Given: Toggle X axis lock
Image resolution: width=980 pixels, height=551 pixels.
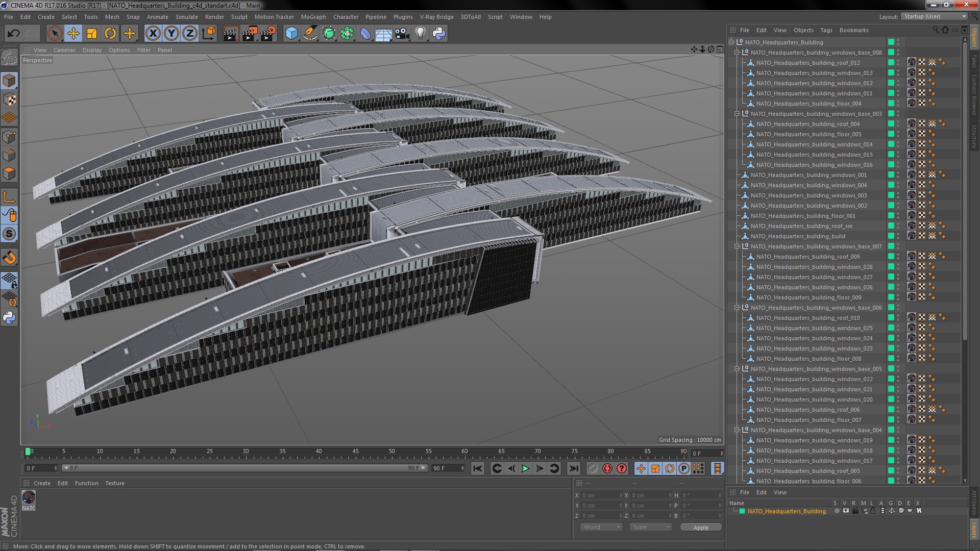Looking at the screenshot, I should [x=153, y=34].
